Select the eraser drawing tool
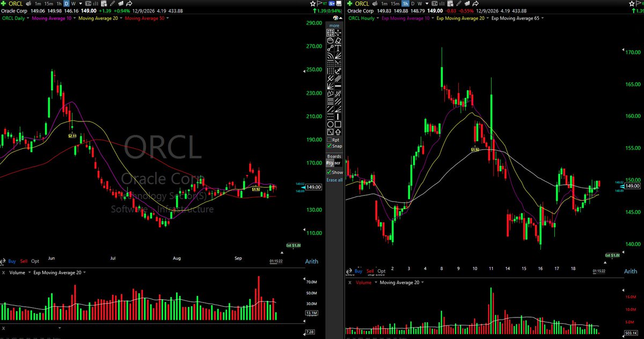 338,40
